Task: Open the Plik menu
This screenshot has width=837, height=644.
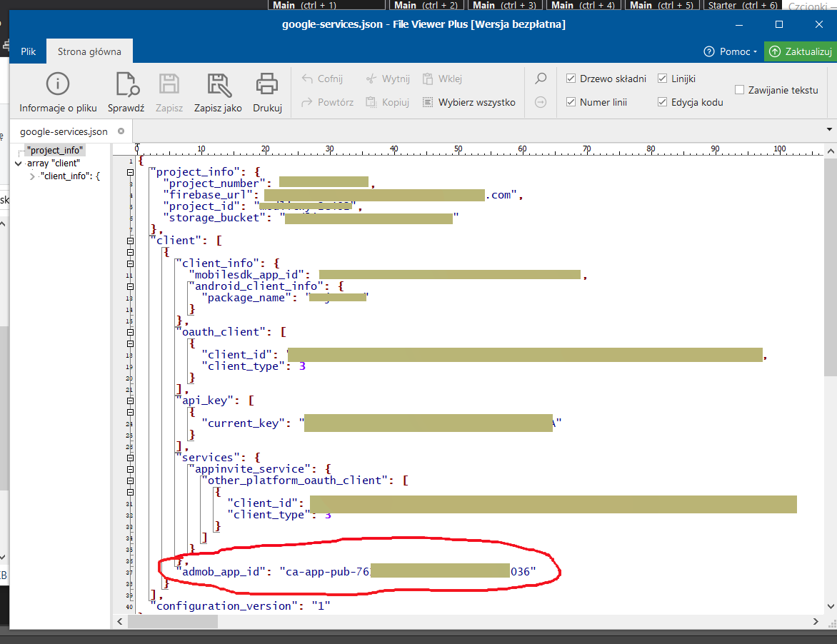Action: tap(28, 51)
